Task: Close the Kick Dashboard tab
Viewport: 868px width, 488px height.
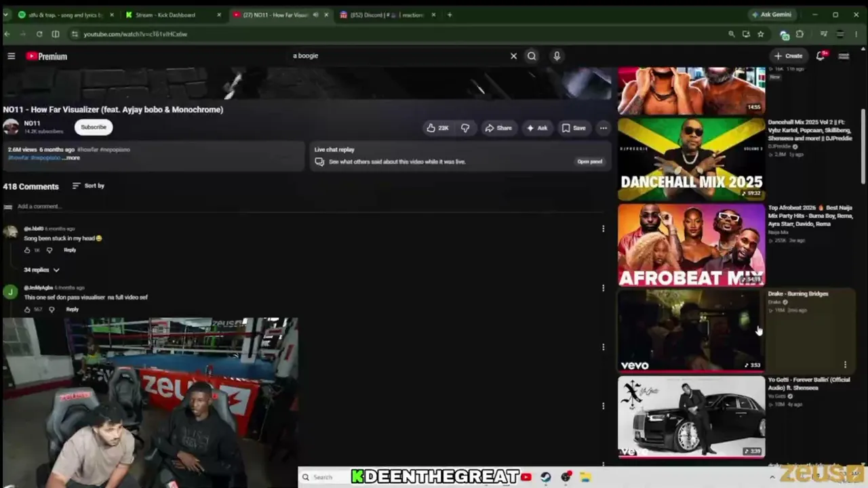Action: [x=218, y=15]
